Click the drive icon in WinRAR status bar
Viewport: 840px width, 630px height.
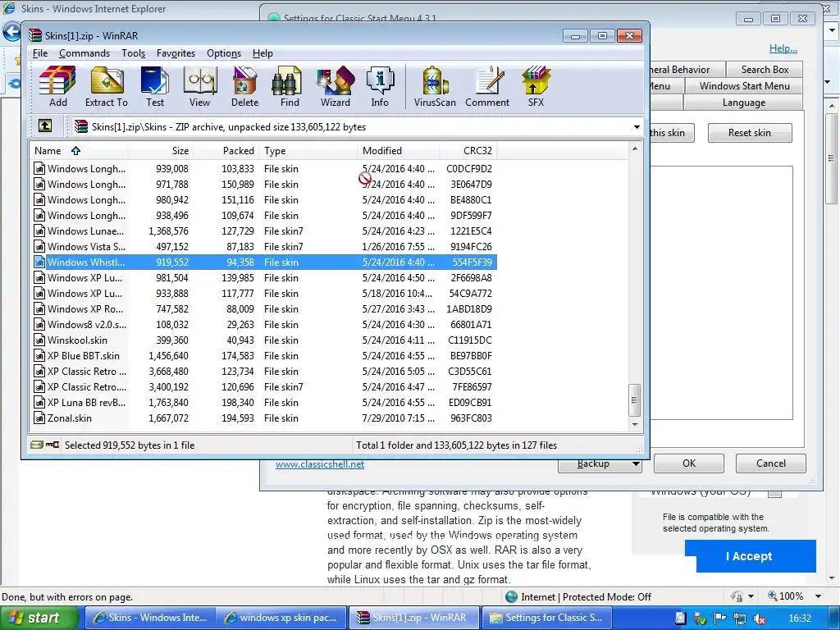pos(36,445)
